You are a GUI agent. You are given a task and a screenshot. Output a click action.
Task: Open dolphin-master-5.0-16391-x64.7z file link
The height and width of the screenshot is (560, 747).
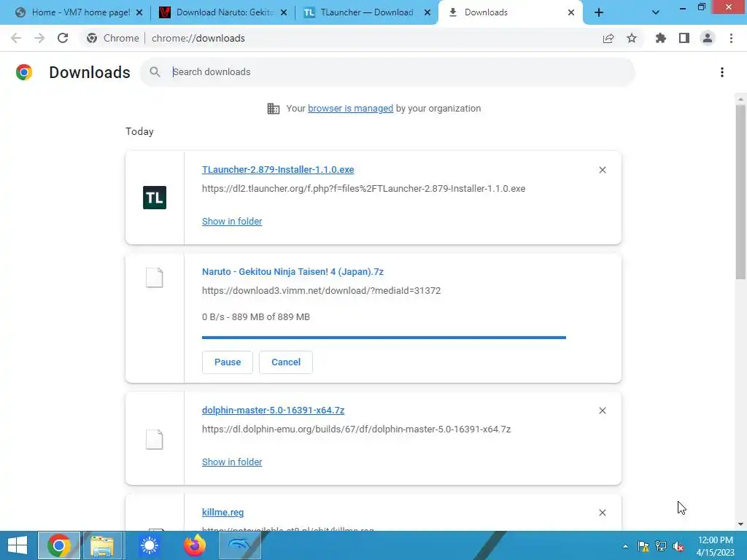pyautogui.click(x=273, y=411)
